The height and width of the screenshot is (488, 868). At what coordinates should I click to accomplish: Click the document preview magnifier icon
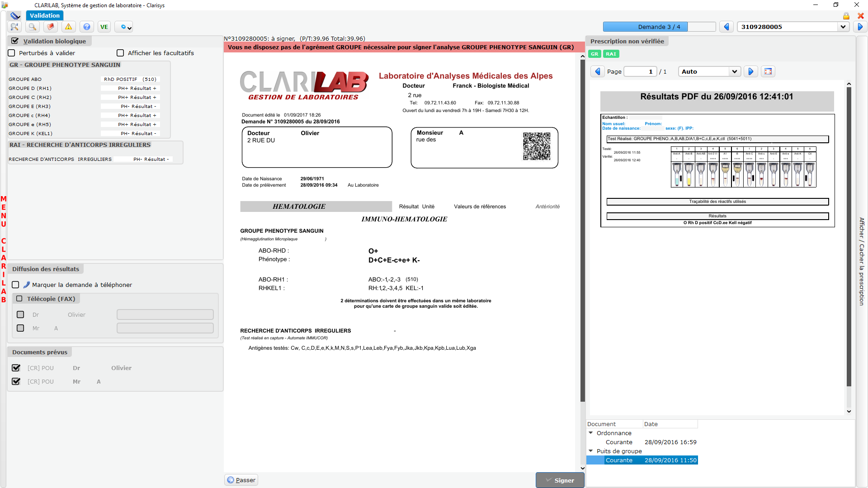[33, 27]
